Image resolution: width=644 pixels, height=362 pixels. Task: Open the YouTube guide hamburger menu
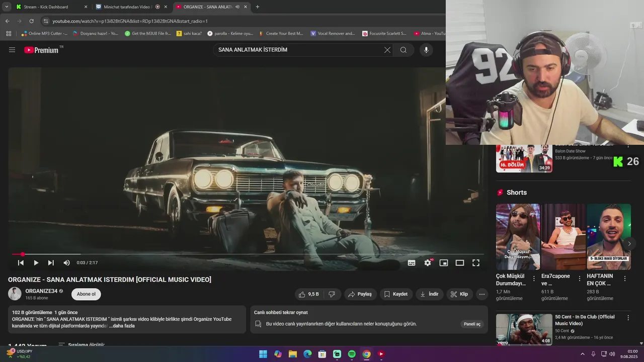(x=12, y=50)
